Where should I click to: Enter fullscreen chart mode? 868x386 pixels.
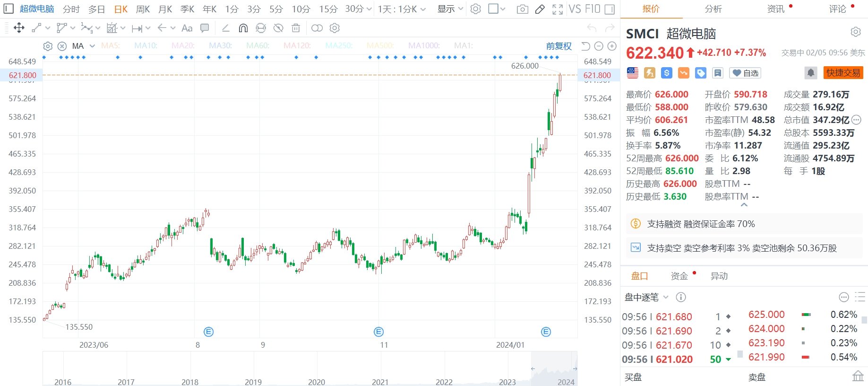558,9
